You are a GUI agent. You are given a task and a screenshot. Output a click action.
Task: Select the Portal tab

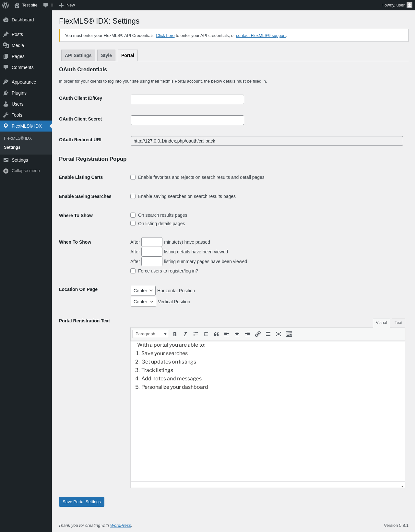[128, 55]
